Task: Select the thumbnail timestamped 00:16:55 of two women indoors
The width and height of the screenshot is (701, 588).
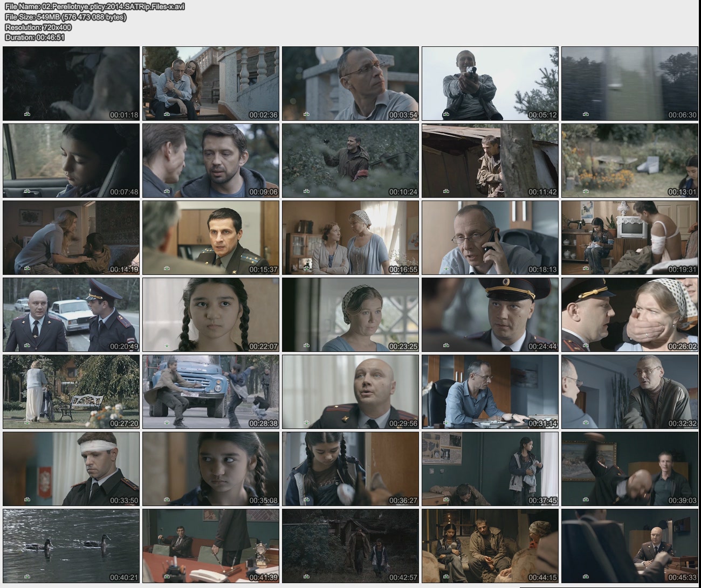Action: pos(350,237)
